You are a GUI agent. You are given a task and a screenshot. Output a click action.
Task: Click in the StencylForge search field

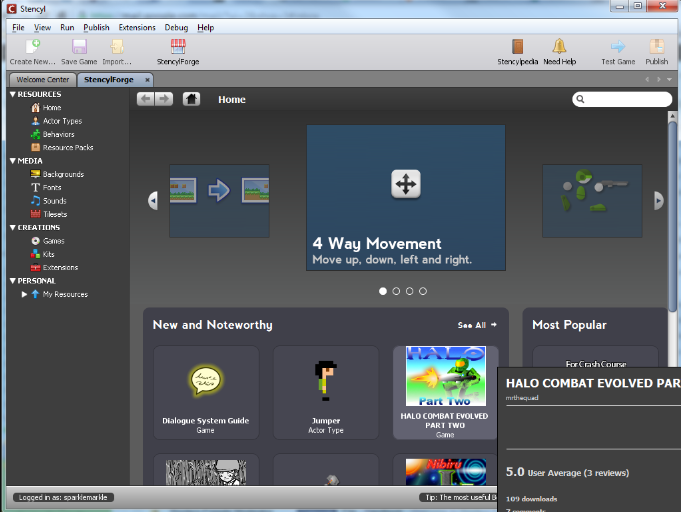(622, 99)
